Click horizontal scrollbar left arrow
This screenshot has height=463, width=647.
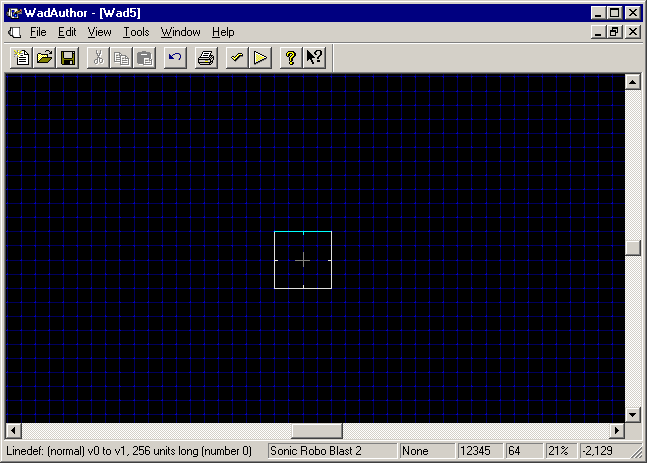click(13, 431)
